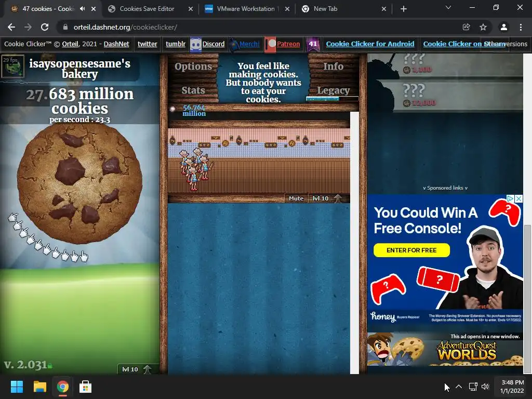Click the cursor lvl 10 upgrade button
Screen dimensions: 532x399
(137, 369)
